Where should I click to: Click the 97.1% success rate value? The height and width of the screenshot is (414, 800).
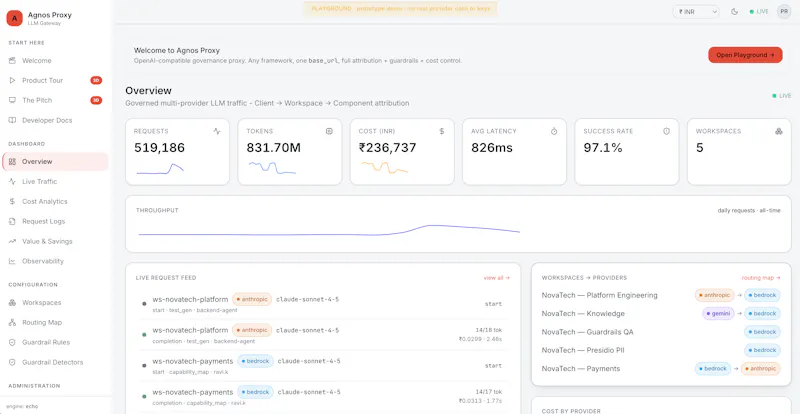point(603,148)
